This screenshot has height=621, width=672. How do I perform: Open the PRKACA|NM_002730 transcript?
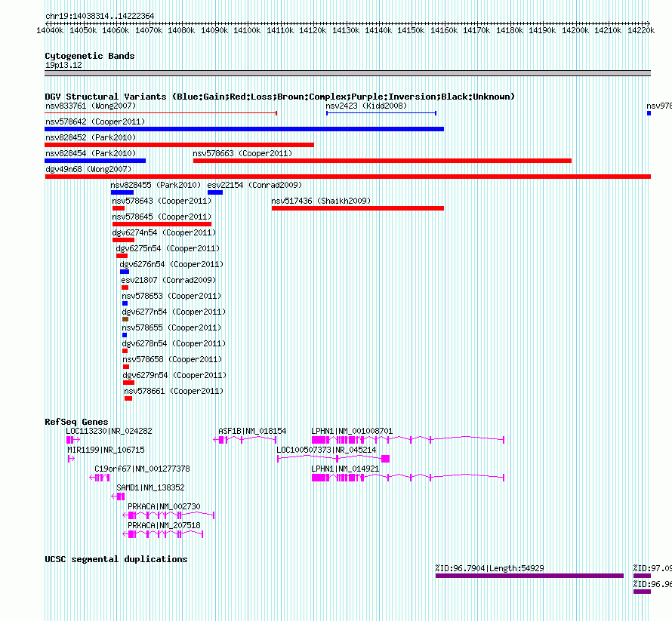[x=168, y=515]
